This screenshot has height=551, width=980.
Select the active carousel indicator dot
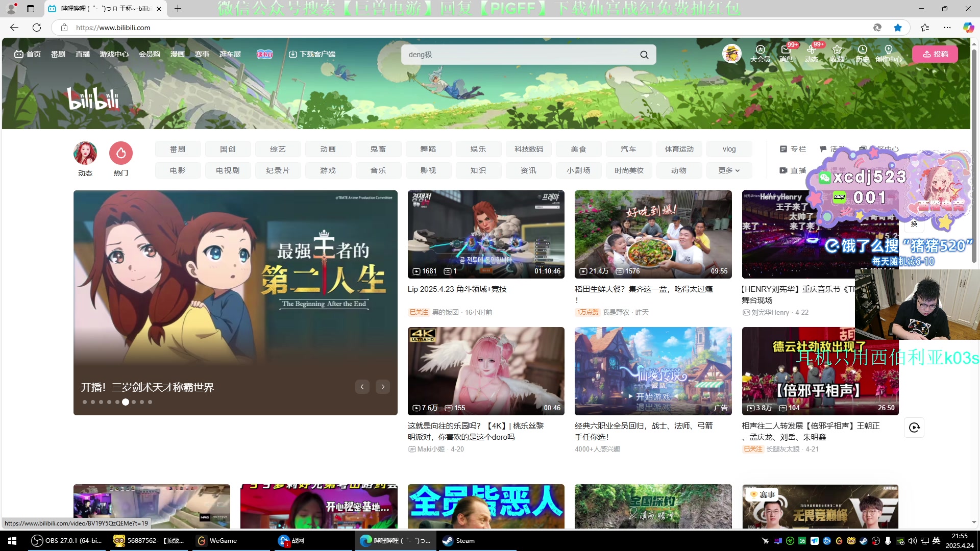coord(126,402)
